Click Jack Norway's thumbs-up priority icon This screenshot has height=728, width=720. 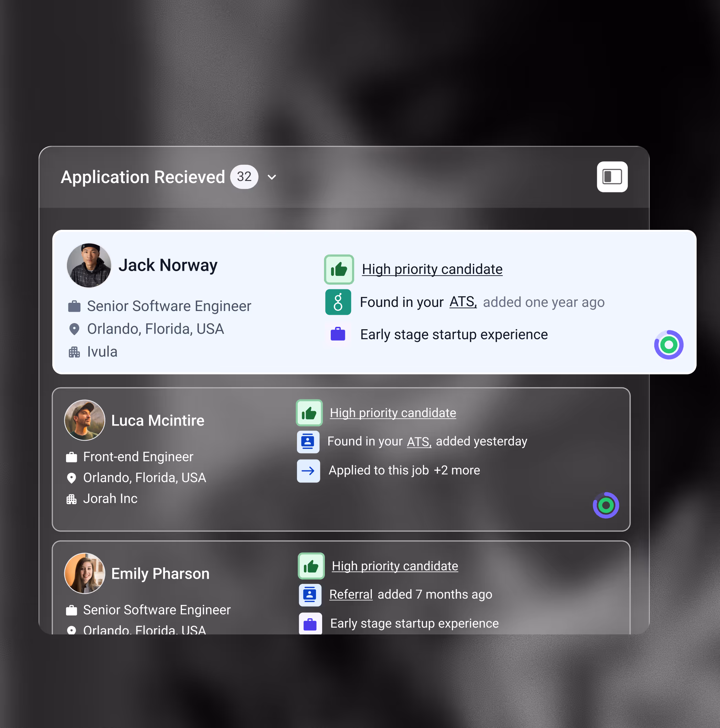click(339, 269)
